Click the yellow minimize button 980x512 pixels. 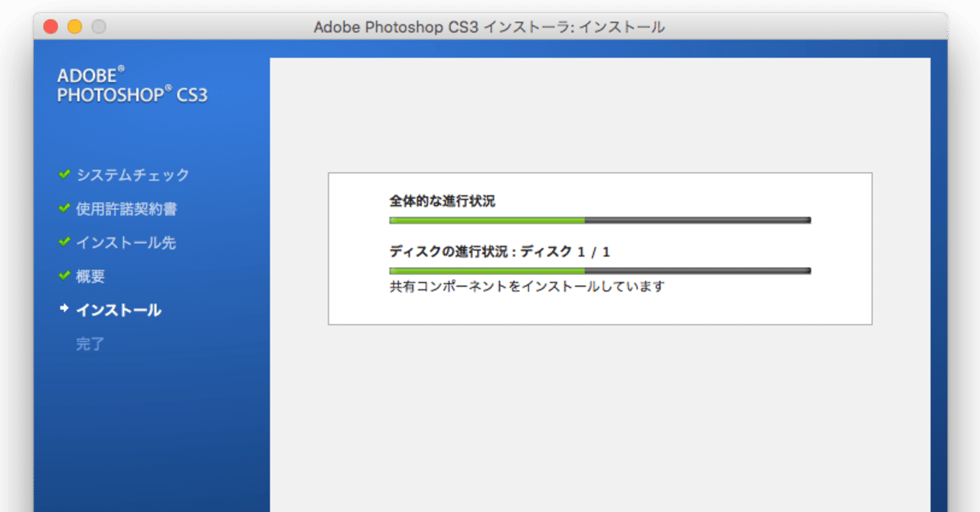tap(73, 25)
